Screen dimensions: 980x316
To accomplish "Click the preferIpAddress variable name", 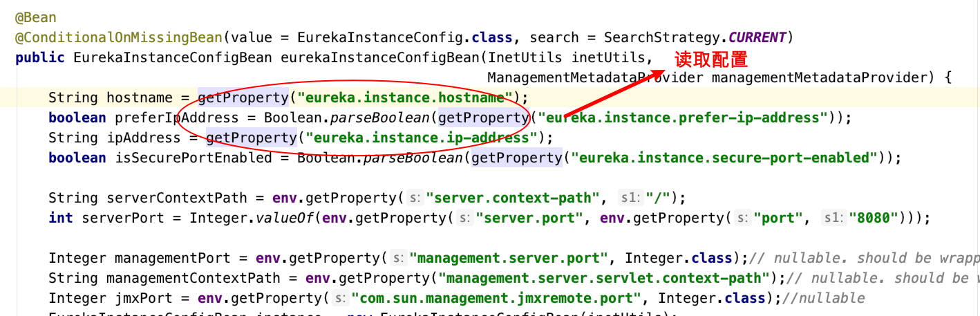I will coord(176,118).
